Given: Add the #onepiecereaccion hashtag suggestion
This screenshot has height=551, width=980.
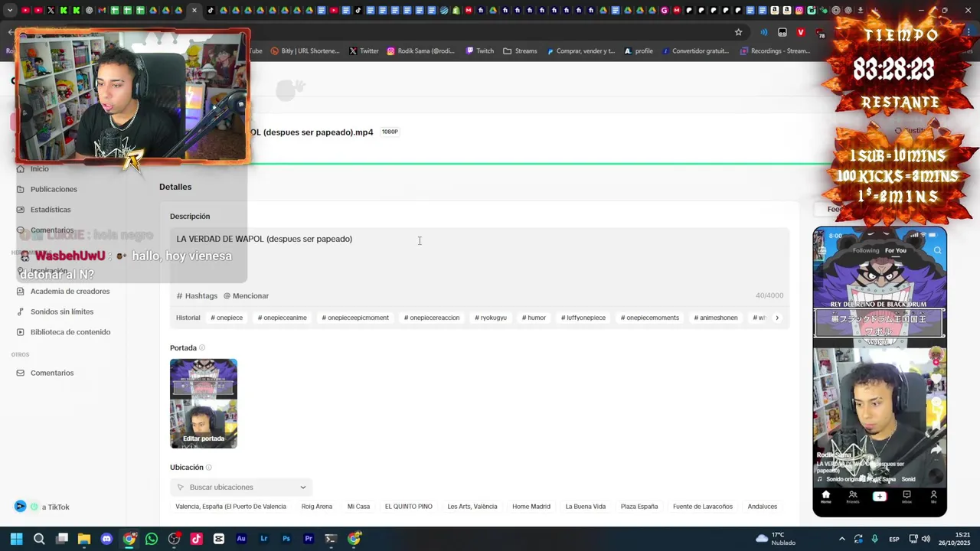Looking at the screenshot, I should tap(432, 318).
